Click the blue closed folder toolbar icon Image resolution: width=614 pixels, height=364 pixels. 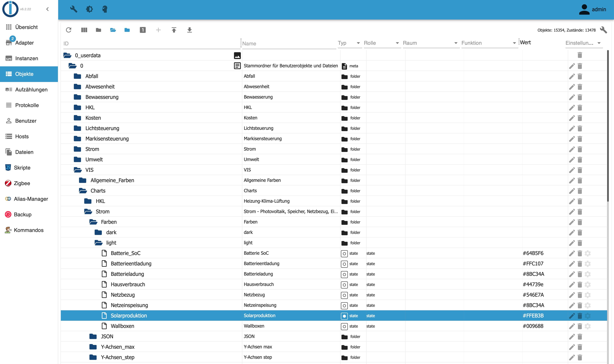click(x=127, y=30)
